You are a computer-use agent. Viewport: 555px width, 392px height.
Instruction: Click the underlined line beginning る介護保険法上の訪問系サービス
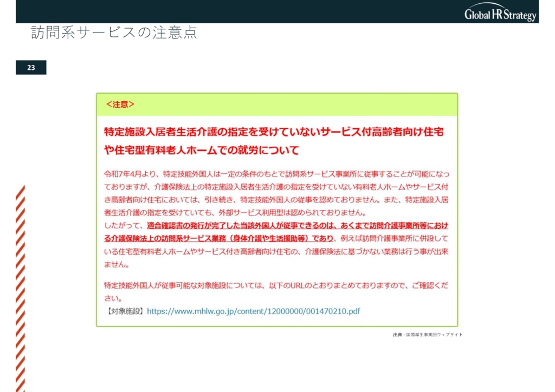click(x=219, y=239)
